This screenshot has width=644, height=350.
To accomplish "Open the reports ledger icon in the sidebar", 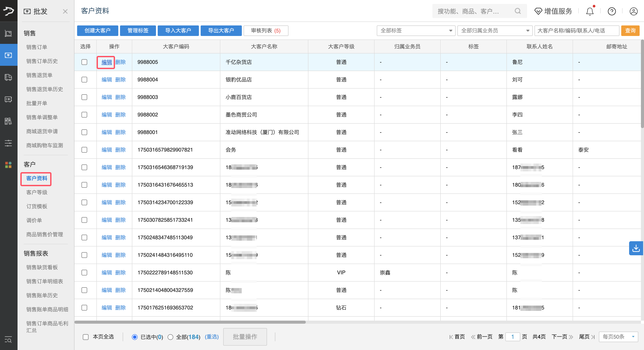I will pos(8,121).
